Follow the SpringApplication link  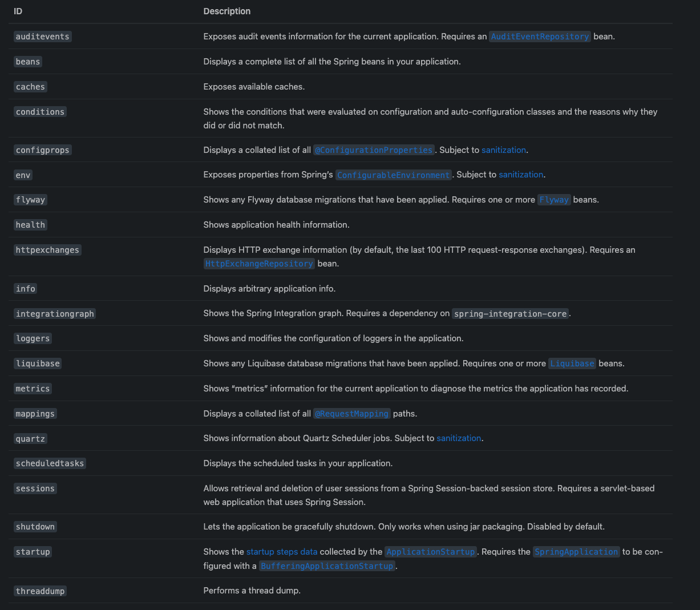tap(576, 552)
